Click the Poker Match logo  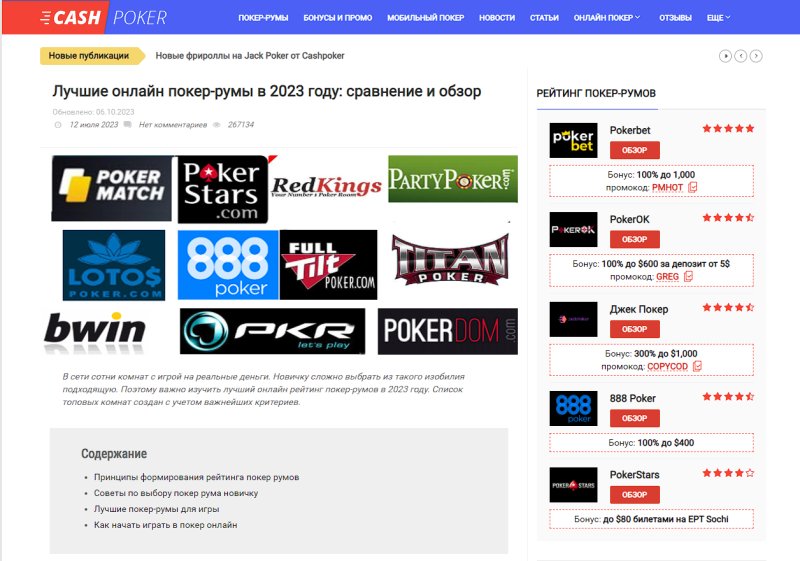click(x=112, y=188)
